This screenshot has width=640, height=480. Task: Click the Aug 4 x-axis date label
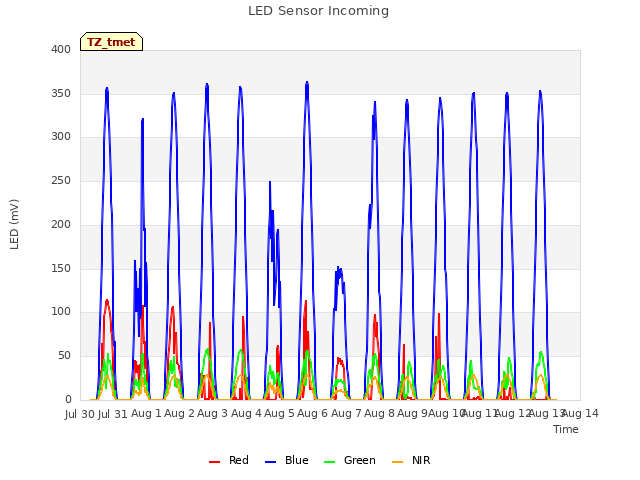[x=246, y=414]
